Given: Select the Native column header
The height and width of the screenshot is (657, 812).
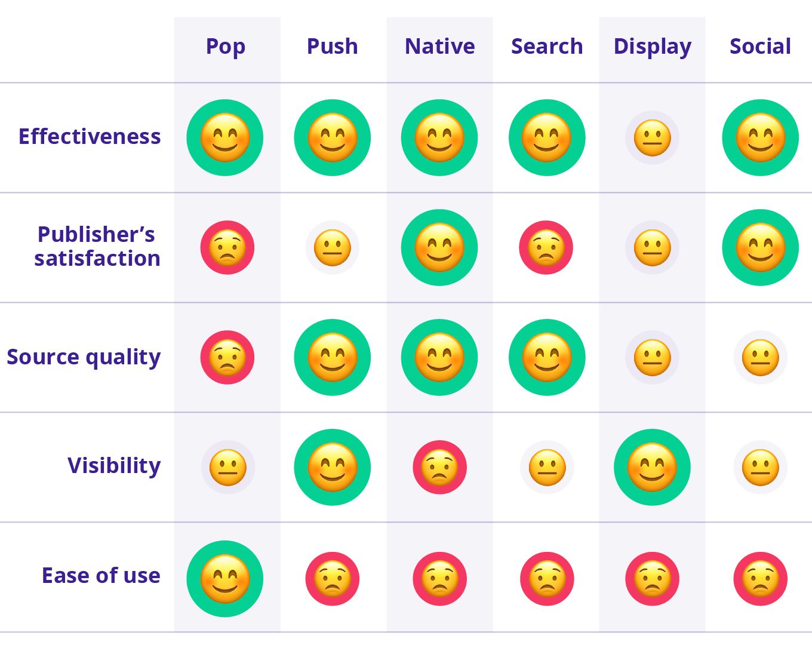Looking at the screenshot, I should click(440, 47).
